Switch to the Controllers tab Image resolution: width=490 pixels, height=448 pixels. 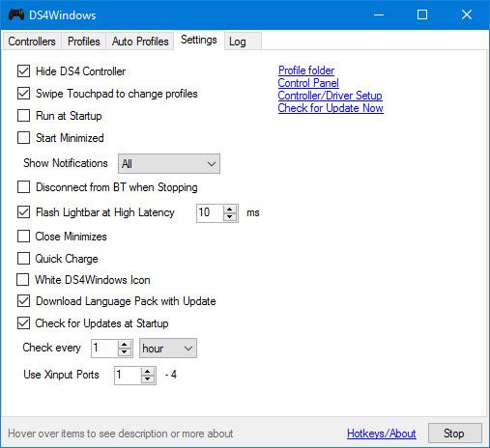tap(32, 42)
